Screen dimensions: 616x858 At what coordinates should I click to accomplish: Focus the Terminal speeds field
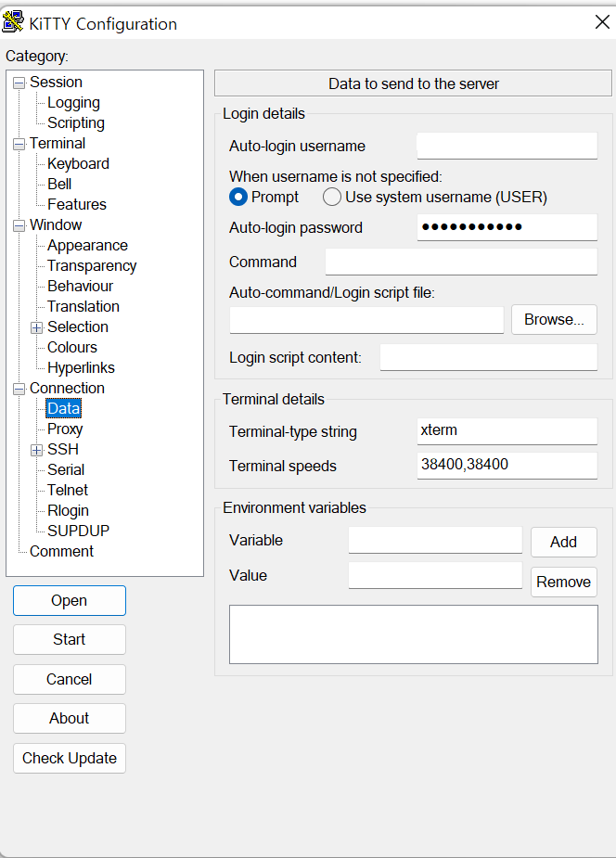coord(507,466)
